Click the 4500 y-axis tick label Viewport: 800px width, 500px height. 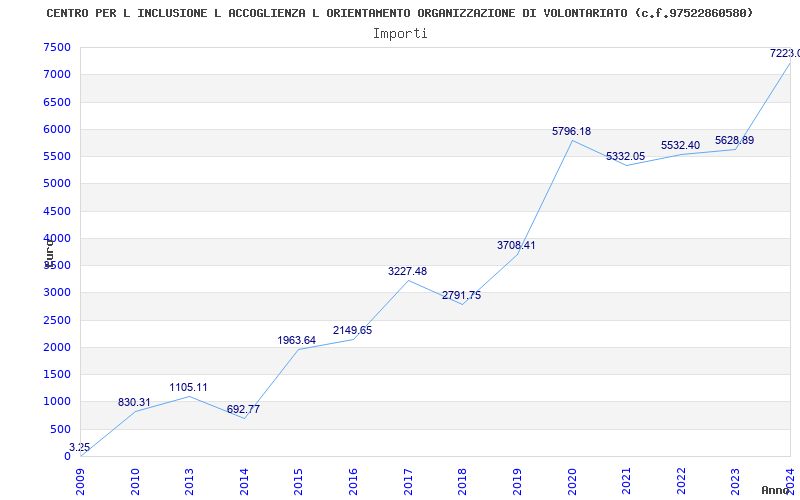[57, 211]
